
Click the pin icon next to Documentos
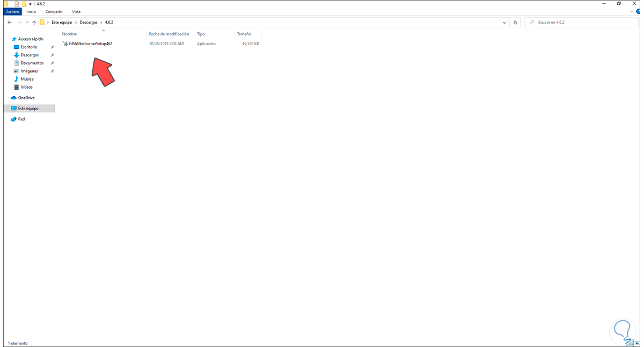(x=52, y=63)
